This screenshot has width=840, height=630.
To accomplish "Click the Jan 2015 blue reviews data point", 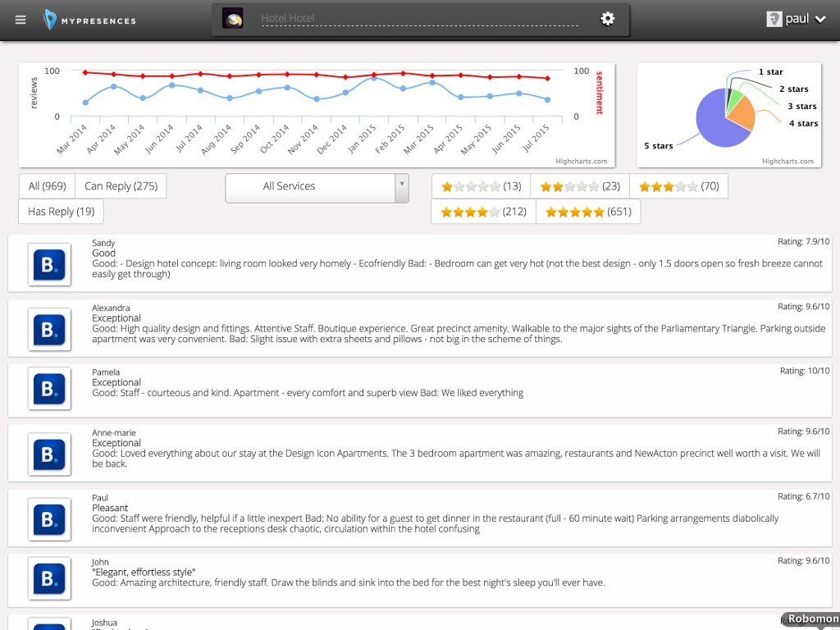I will click(x=374, y=78).
